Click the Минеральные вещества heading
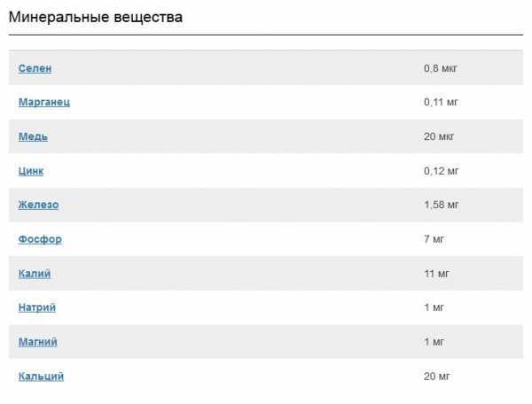532x404 pixels. pyautogui.click(x=96, y=17)
